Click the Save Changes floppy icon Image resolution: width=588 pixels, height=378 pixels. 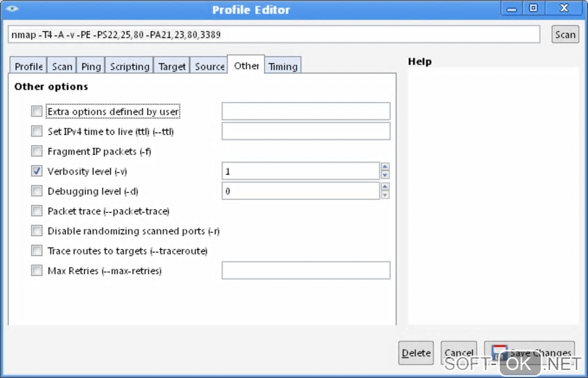(x=499, y=353)
